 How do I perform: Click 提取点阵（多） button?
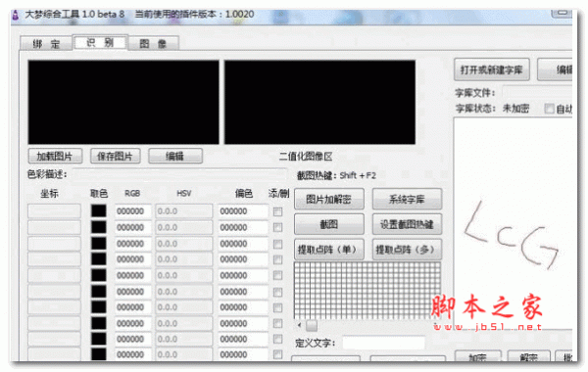407,249
